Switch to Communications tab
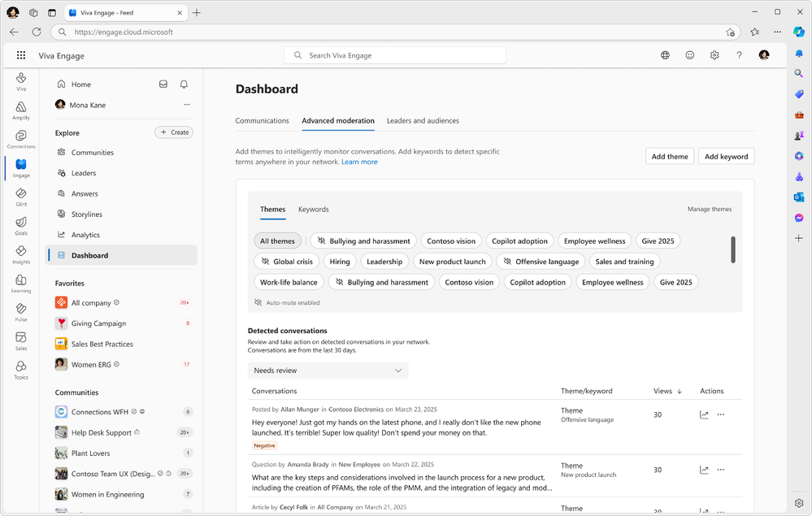 tap(262, 120)
